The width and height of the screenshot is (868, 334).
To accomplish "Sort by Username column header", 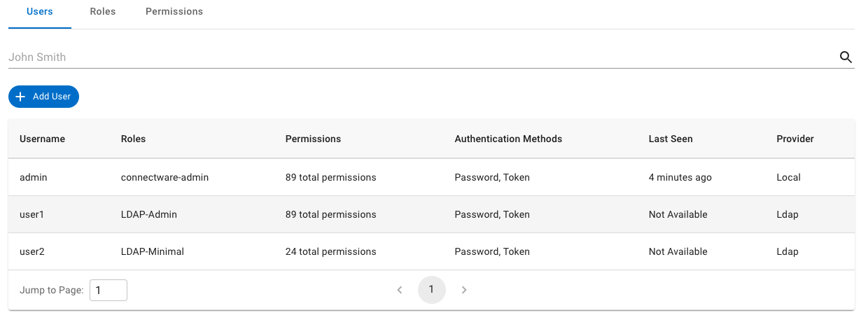I will 42,139.
